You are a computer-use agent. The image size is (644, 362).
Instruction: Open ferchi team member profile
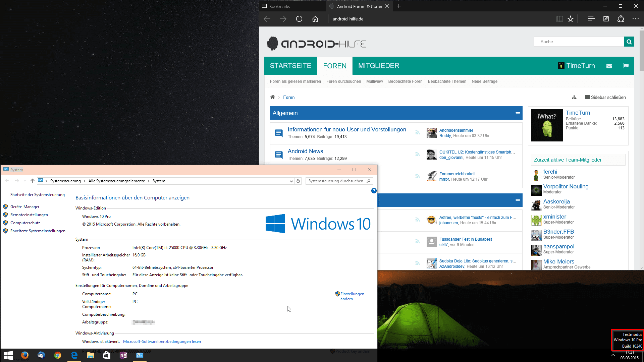(550, 172)
